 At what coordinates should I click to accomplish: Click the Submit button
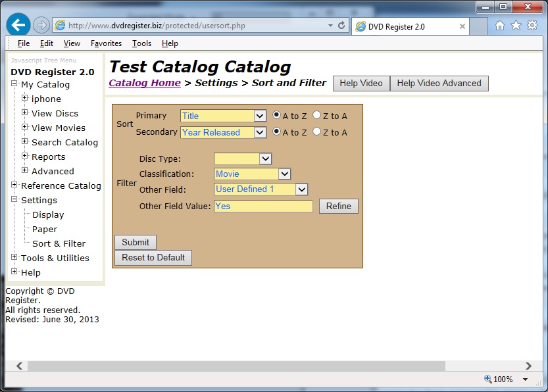click(x=136, y=242)
